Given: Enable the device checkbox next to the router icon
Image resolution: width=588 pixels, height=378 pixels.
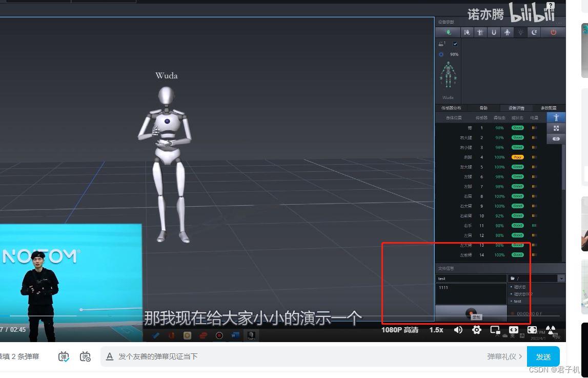Looking at the screenshot, I should click(x=455, y=44).
